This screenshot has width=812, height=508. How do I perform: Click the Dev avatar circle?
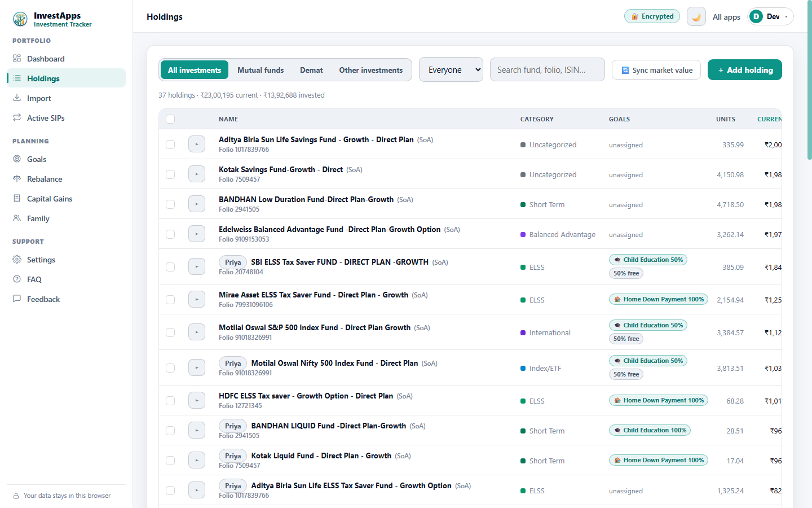756,17
